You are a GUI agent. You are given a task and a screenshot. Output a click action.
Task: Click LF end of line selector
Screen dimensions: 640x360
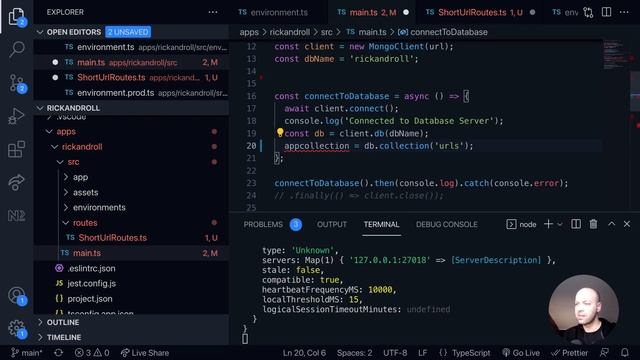422,353
